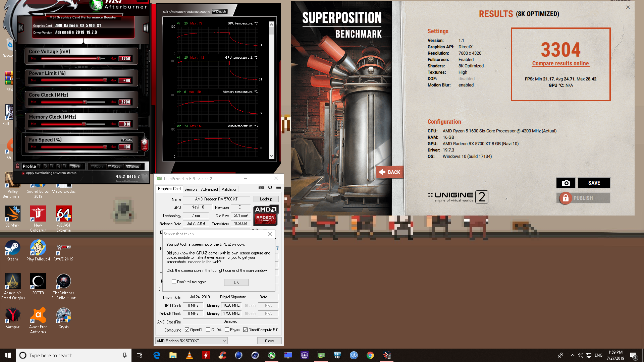This screenshot has height=362, width=644.
Task: Open VLC media player from taskbar
Action: point(190,355)
